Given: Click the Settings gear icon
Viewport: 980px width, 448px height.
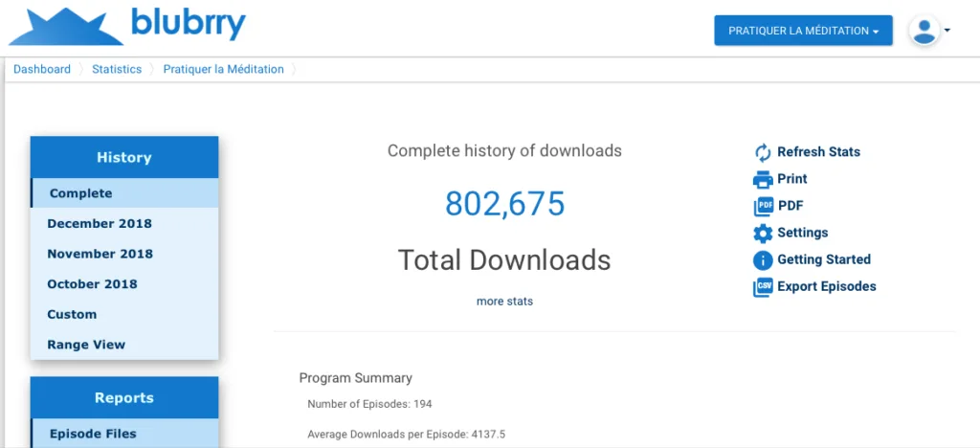Looking at the screenshot, I should point(763,234).
